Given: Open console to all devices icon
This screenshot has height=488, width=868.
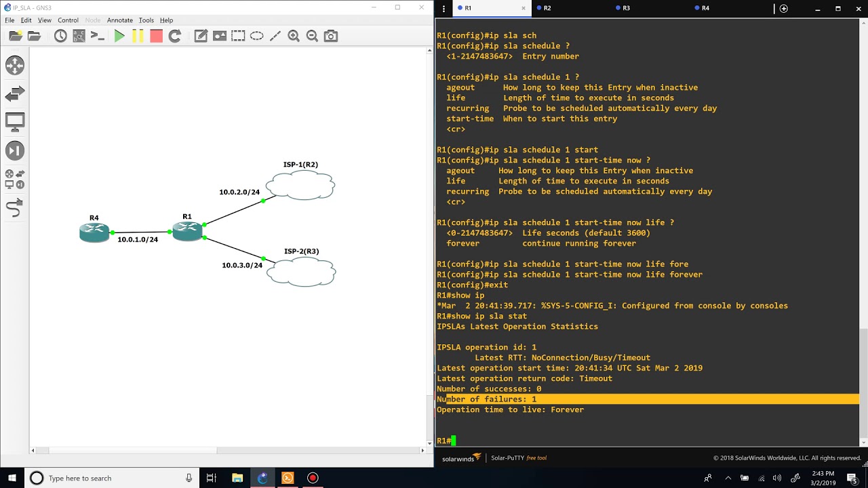Looking at the screenshot, I should coord(97,36).
